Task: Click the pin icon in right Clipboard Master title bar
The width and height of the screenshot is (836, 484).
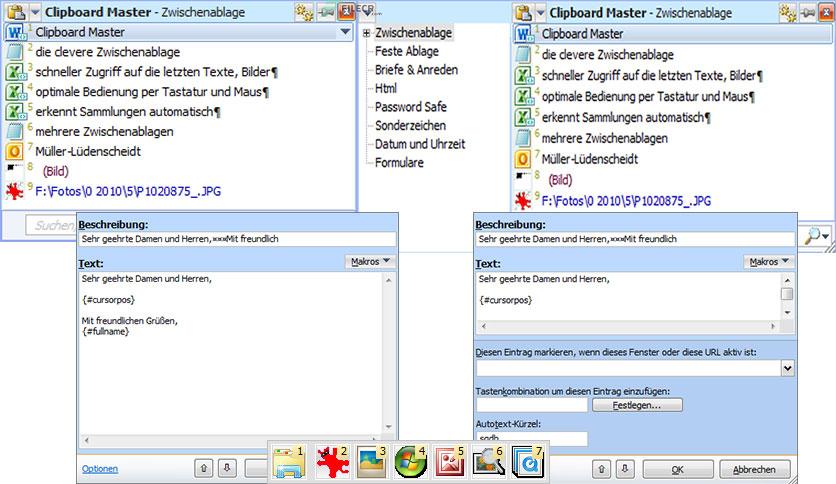Action: (x=808, y=13)
